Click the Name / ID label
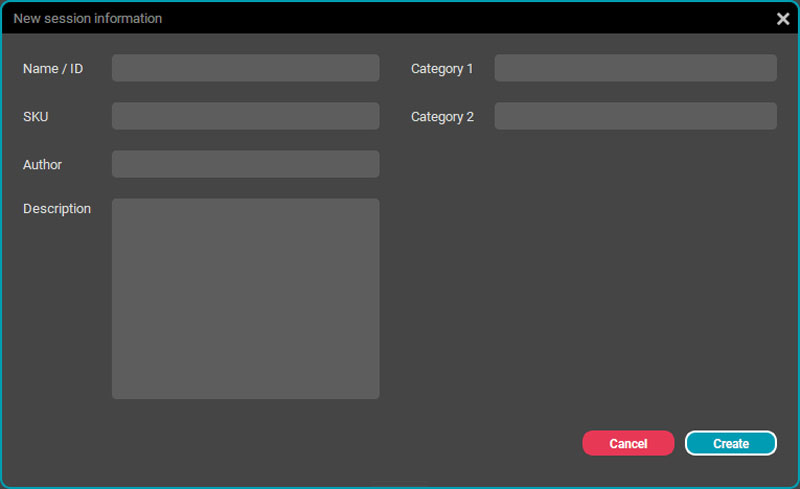Viewport: 800px width, 489px height. pos(53,68)
